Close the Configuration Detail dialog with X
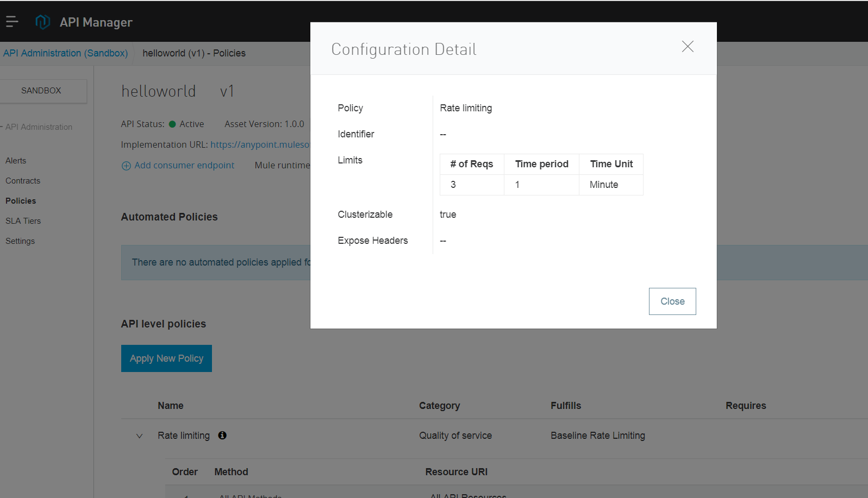Image resolution: width=868 pixels, height=498 pixels. click(x=688, y=47)
